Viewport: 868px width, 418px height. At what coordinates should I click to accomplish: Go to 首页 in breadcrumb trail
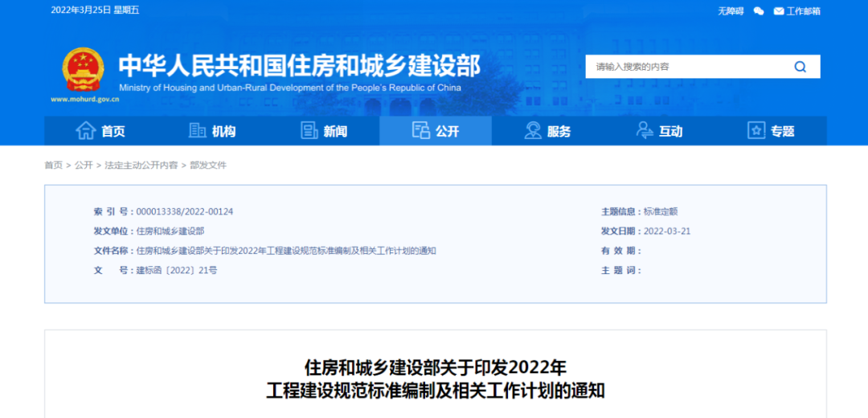point(53,165)
